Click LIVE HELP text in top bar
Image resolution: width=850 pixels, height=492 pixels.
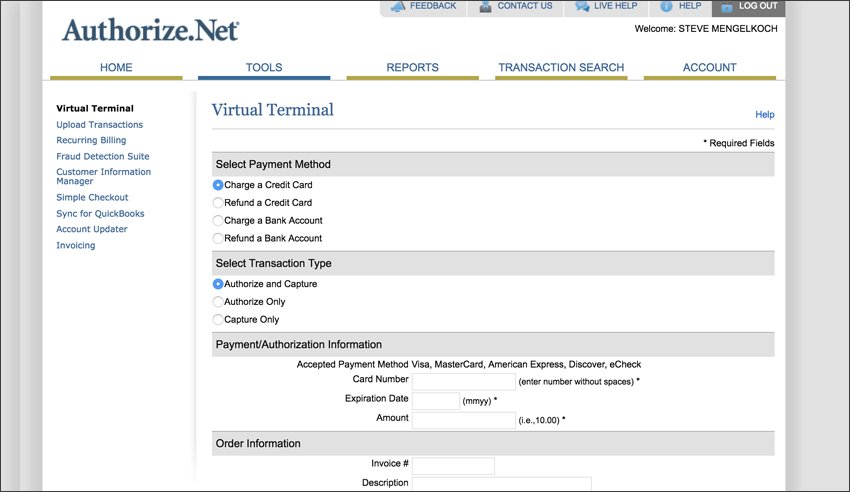click(615, 6)
